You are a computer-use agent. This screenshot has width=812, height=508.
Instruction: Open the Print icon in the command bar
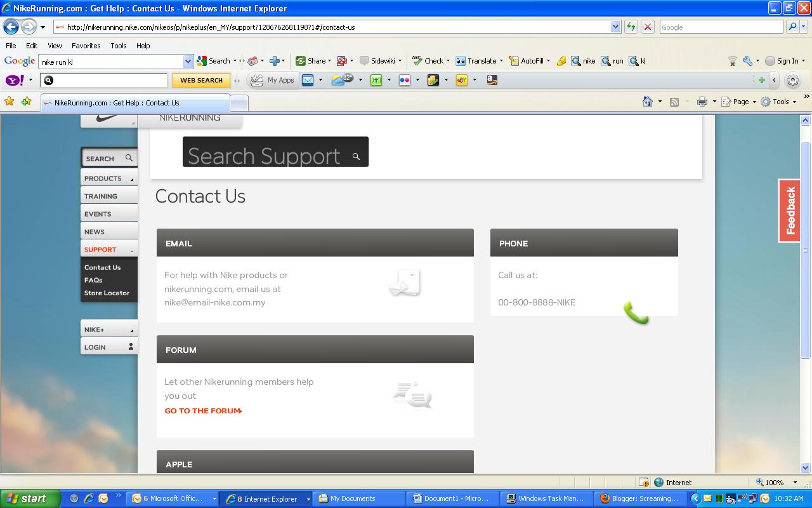click(703, 102)
